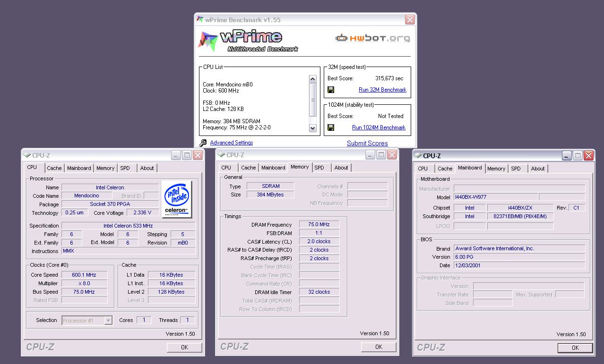Close the wPrime Benchmark window
Viewport: 604px width, 364px height.
pos(410,19)
